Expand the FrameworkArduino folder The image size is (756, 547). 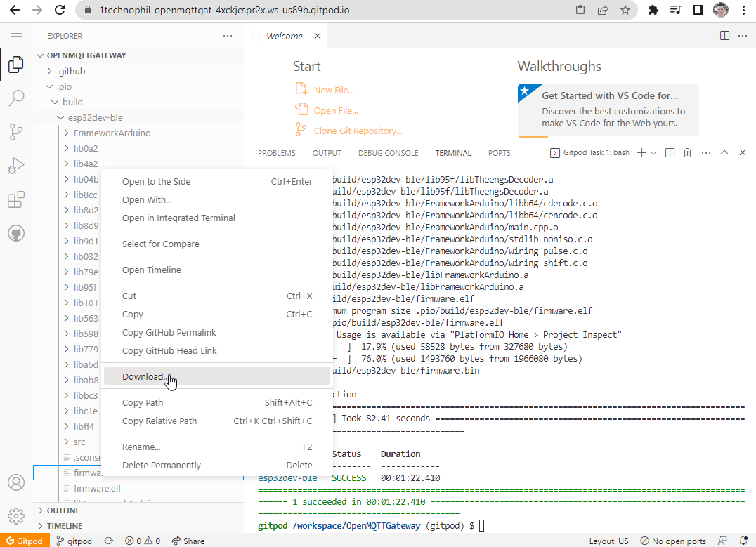[112, 133]
